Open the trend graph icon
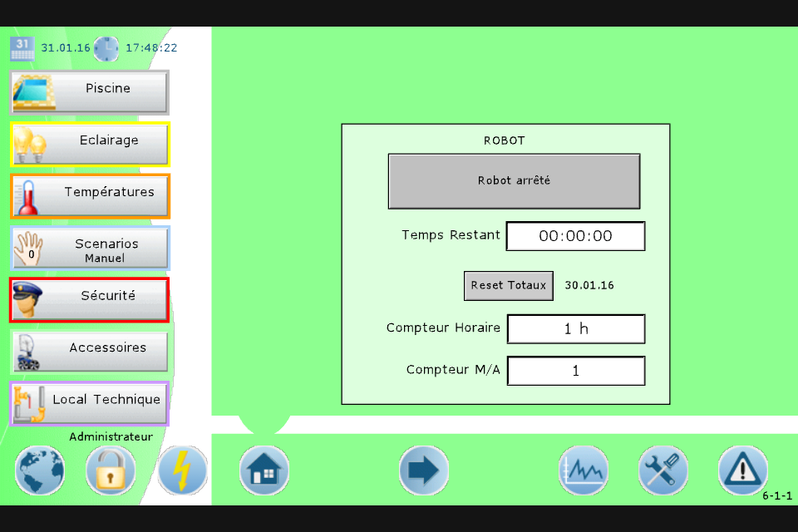The image size is (798, 532). [x=583, y=471]
